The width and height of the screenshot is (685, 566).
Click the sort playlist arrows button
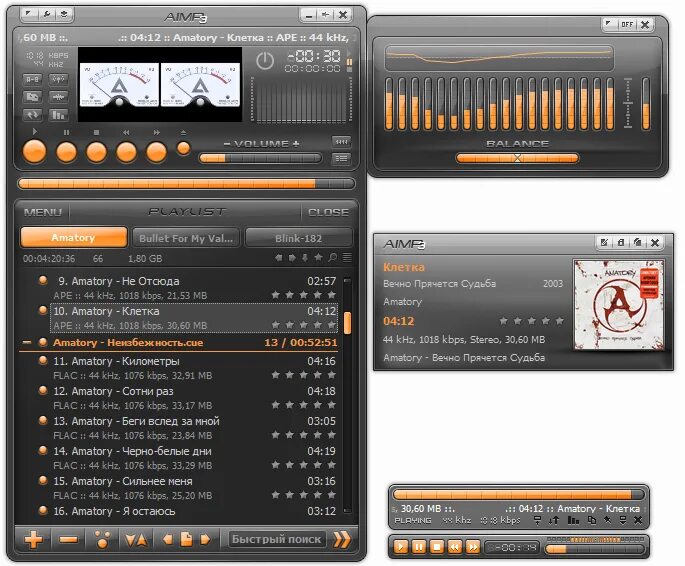click(136, 540)
